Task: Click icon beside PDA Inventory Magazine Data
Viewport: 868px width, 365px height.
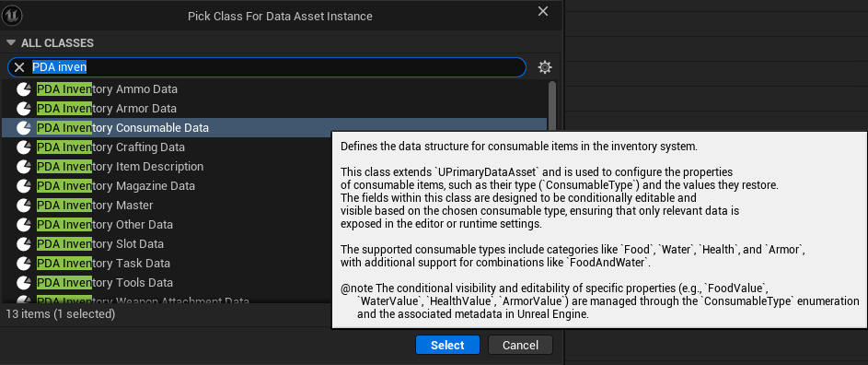Action: 24,186
